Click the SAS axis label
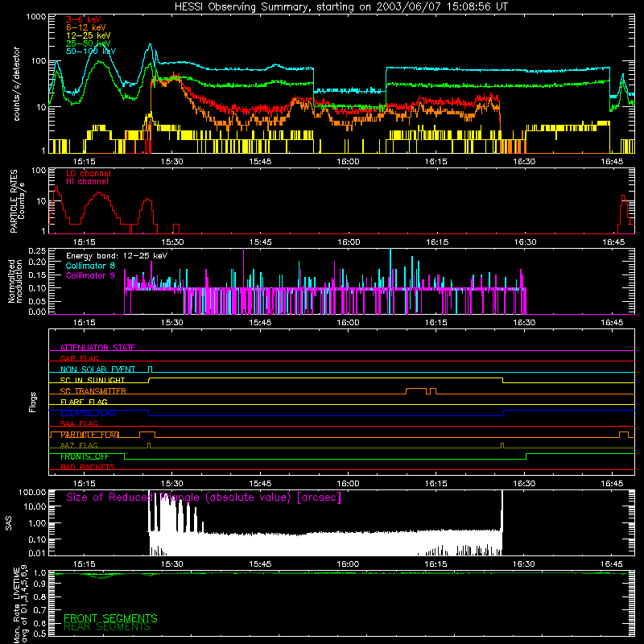Image resolution: width=644 pixels, height=644 pixels. [9, 522]
